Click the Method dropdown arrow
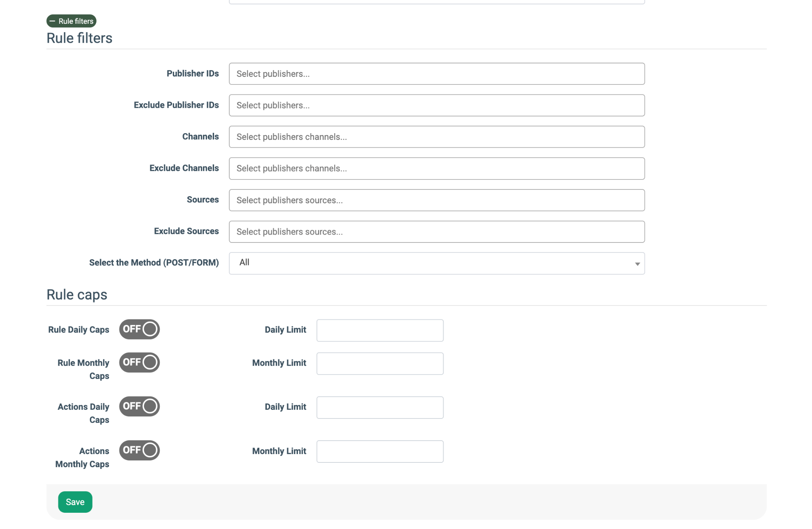Viewport: 812px width, 529px height. (637, 264)
